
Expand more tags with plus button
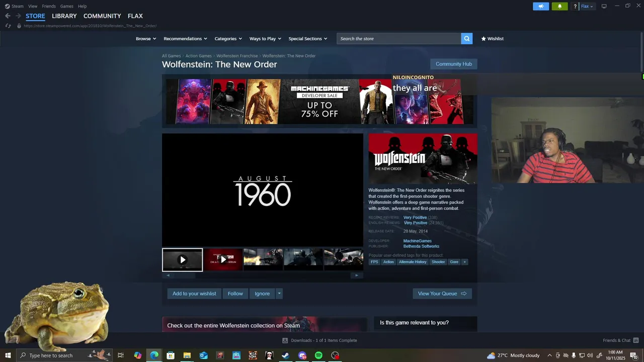coord(464,262)
